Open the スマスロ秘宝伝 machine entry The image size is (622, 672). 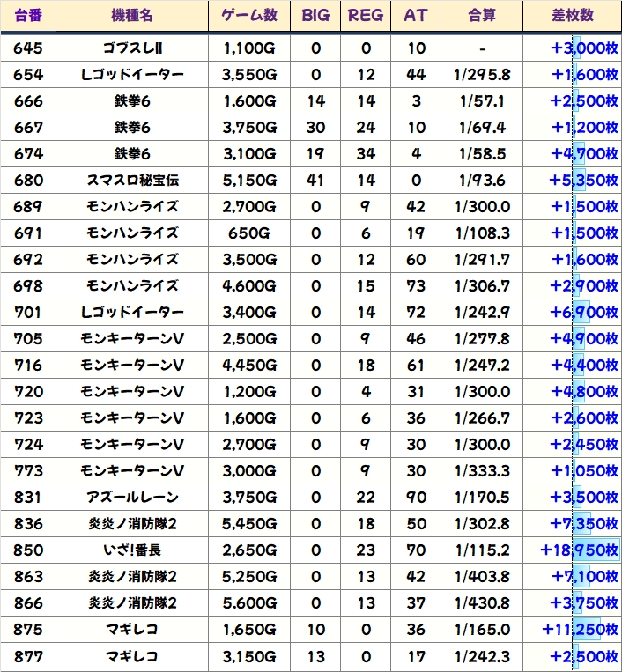[132, 181]
